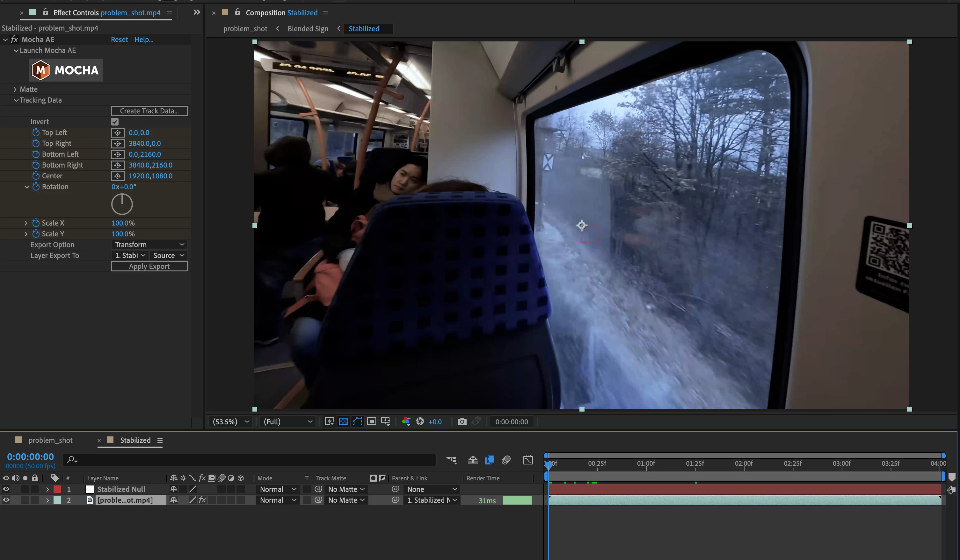The width and height of the screenshot is (960, 560).
Task: Launch Mocha with the MOCHA logo button
Action: [x=66, y=70]
